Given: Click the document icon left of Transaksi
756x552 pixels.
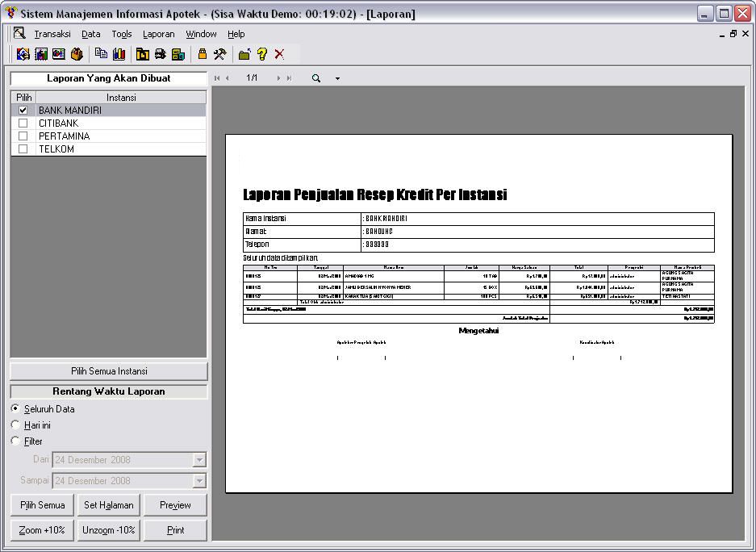Looking at the screenshot, I should pos(19,33).
